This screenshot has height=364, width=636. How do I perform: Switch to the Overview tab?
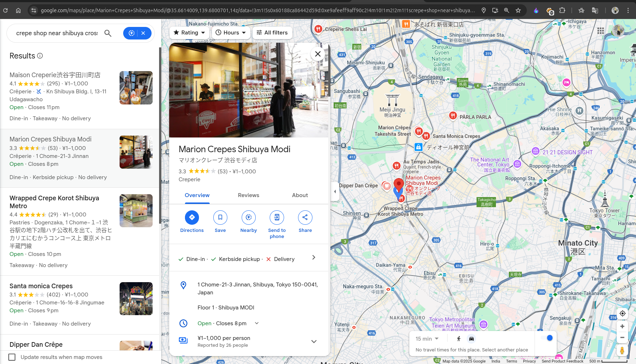pyautogui.click(x=197, y=195)
